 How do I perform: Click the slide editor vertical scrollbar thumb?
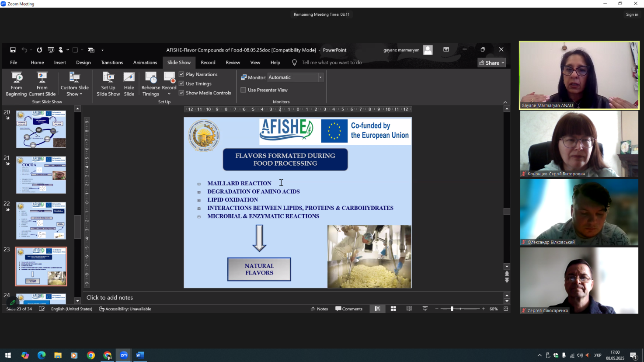coord(507,212)
